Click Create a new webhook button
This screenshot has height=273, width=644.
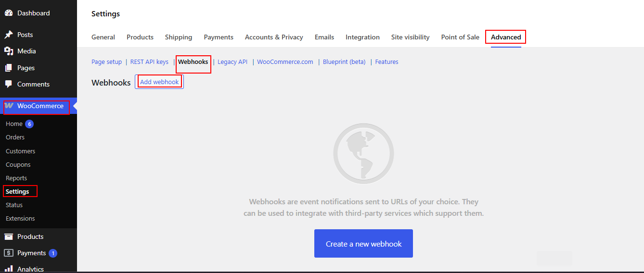[363, 244]
